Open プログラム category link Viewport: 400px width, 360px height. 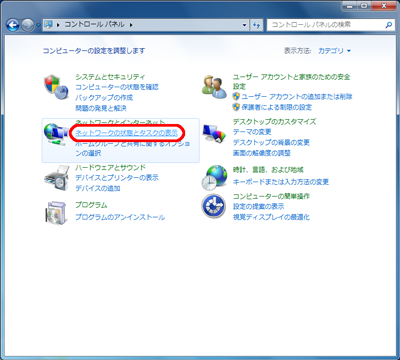point(91,205)
